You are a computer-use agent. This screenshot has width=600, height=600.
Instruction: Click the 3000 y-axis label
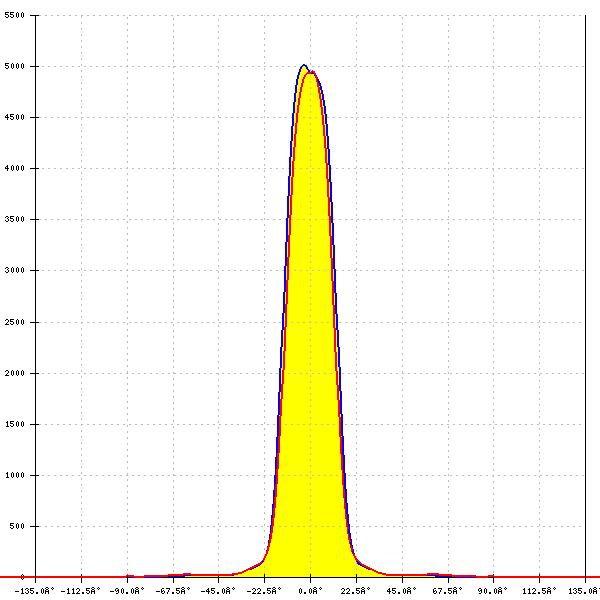pyautogui.click(x=15, y=270)
